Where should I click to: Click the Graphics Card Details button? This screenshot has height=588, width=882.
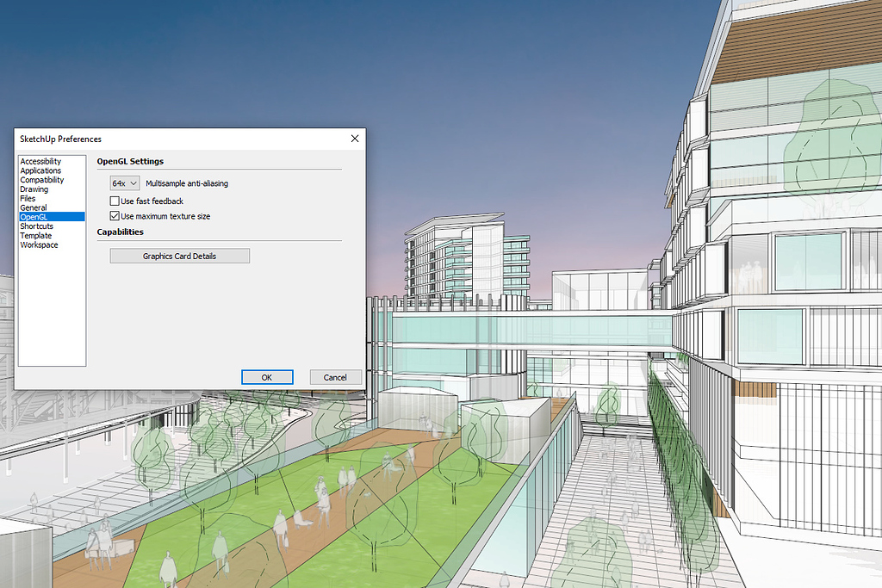(179, 256)
